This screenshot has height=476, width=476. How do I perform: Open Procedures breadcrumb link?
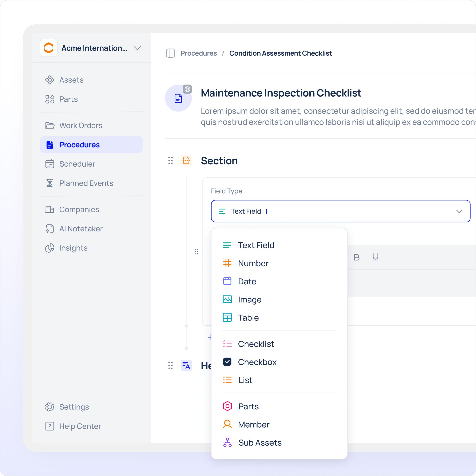[x=199, y=53]
